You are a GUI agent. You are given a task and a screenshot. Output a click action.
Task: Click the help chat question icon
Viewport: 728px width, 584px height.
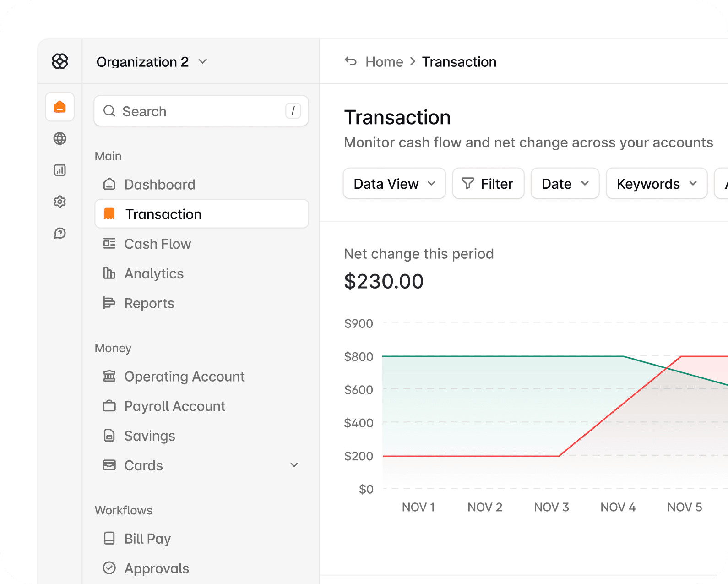tap(60, 233)
